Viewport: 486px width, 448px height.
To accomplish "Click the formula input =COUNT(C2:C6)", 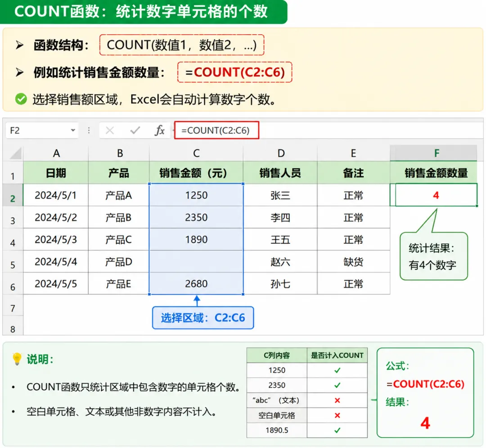I will point(216,130).
